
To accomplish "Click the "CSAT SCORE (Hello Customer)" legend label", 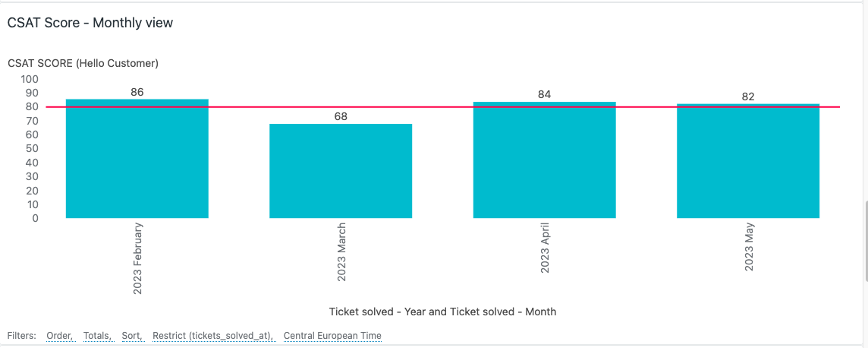I will pos(83,63).
